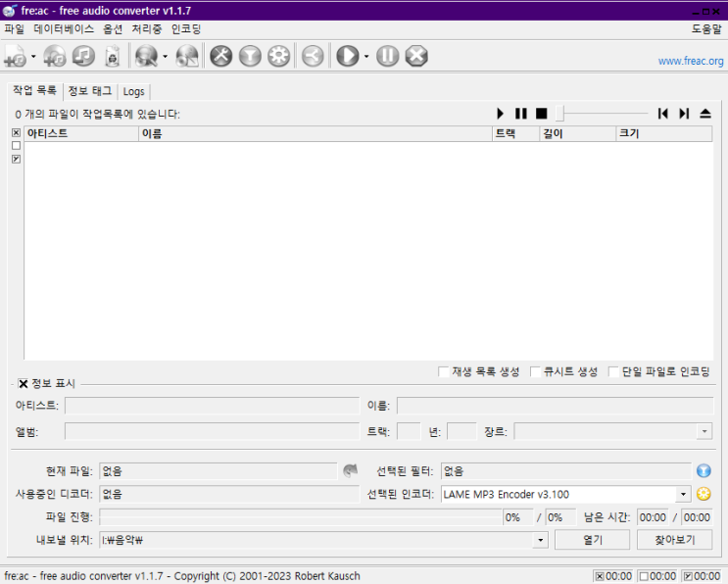Image resolution: width=728 pixels, height=584 pixels.
Task: Click the 열기 button
Action: pos(592,540)
